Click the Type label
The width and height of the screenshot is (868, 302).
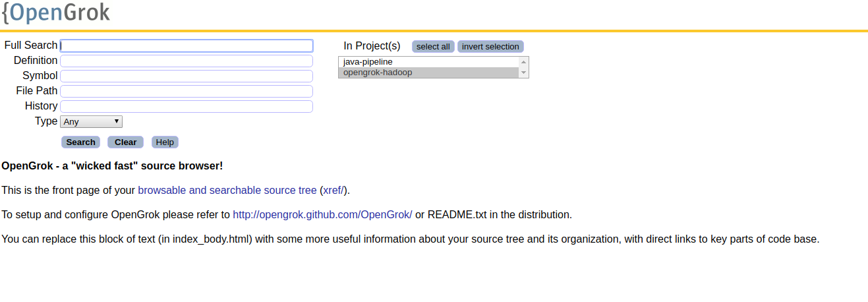(x=46, y=121)
